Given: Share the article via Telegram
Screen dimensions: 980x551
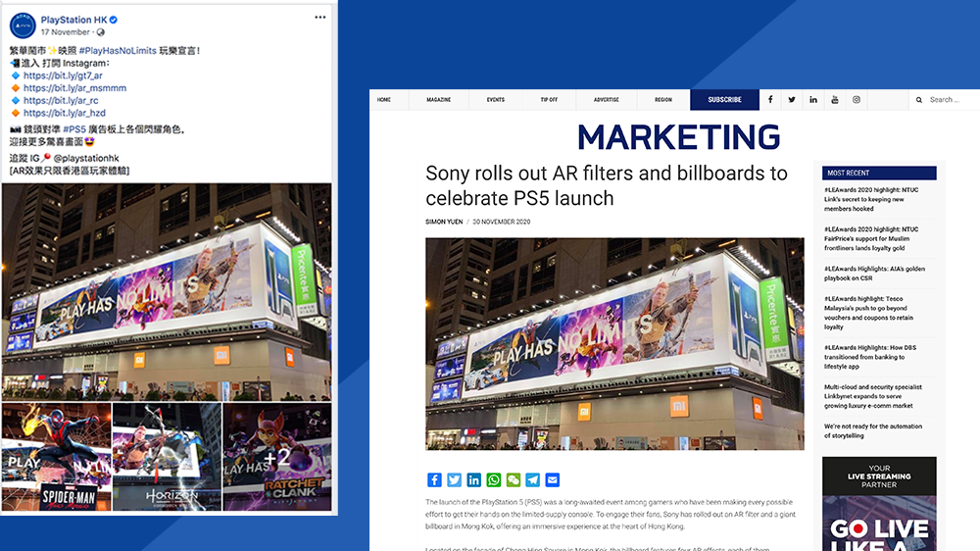Looking at the screenshot, I should click(x=532, y=479).
